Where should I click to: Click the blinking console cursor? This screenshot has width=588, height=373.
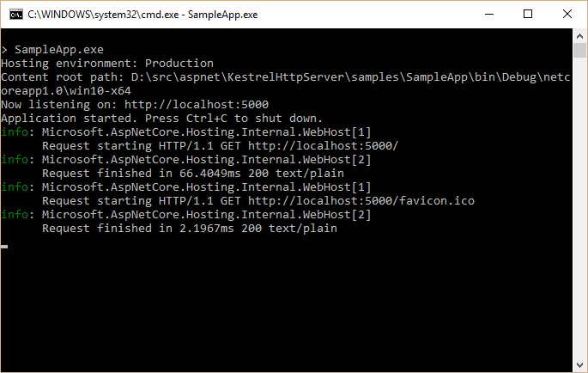tap(4, 247)
